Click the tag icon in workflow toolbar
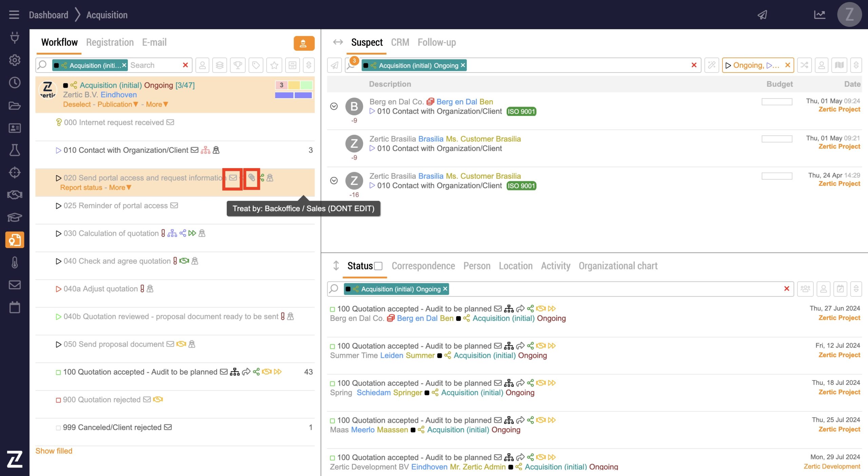Screen dimensions: 868x476 (256, 65)
